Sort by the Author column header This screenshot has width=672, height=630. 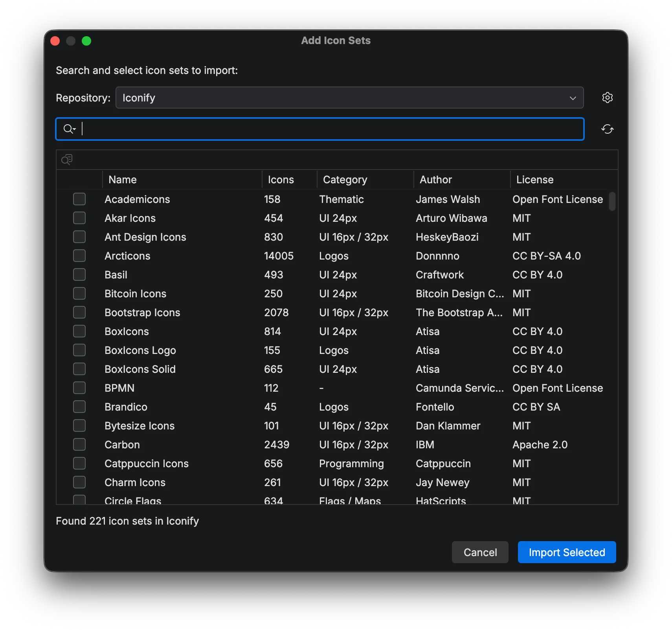pos(435,179)
